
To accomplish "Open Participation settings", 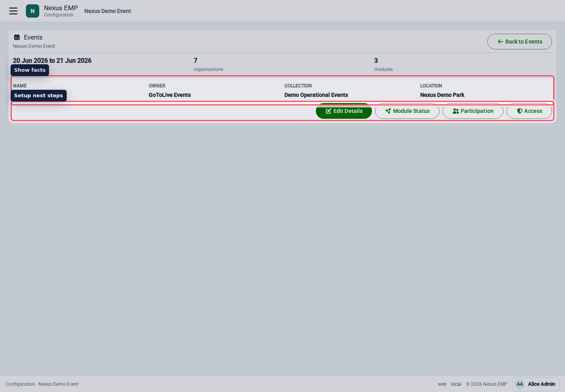I will pos(473,111).
